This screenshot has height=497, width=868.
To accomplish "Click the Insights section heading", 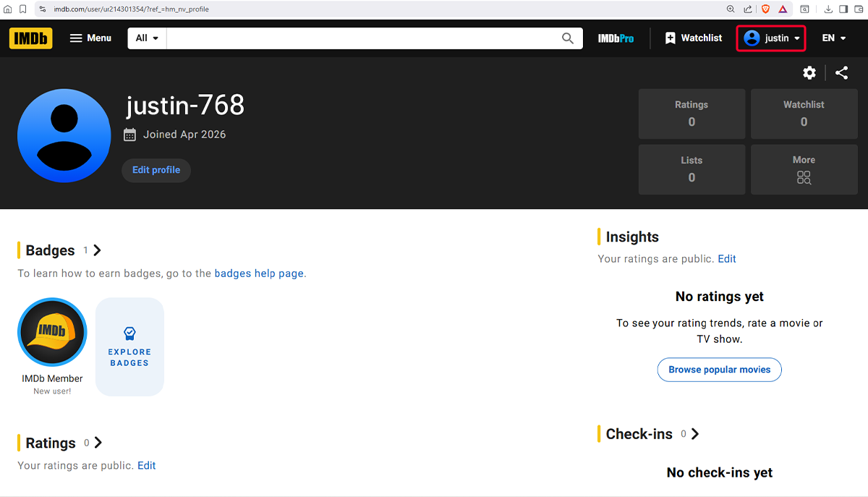I will 632,237.
